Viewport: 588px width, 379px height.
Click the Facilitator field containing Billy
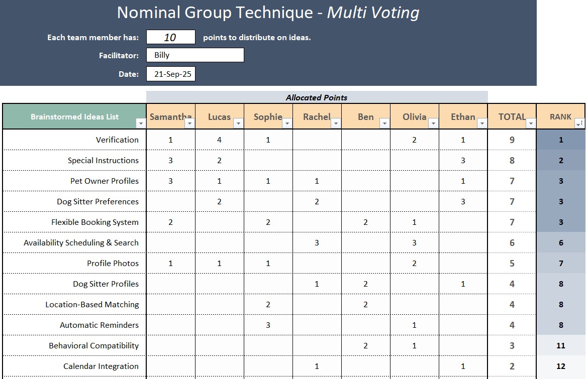[195, 55]
